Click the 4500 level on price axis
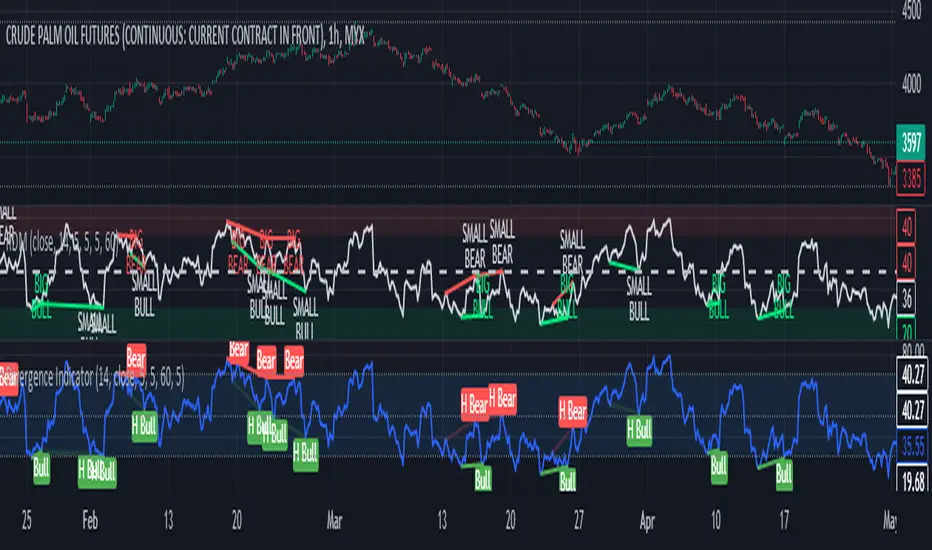The width and height of the screenshot is (932, 550). 911,11
